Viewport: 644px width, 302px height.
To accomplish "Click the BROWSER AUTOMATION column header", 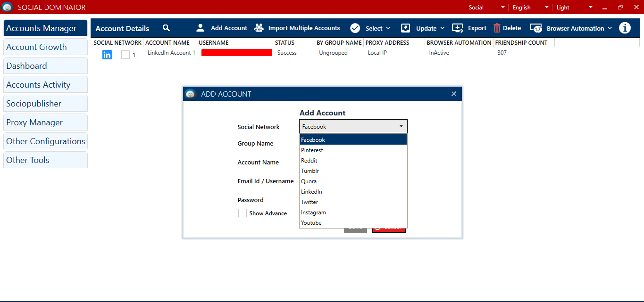I will (x=459, y=42).
